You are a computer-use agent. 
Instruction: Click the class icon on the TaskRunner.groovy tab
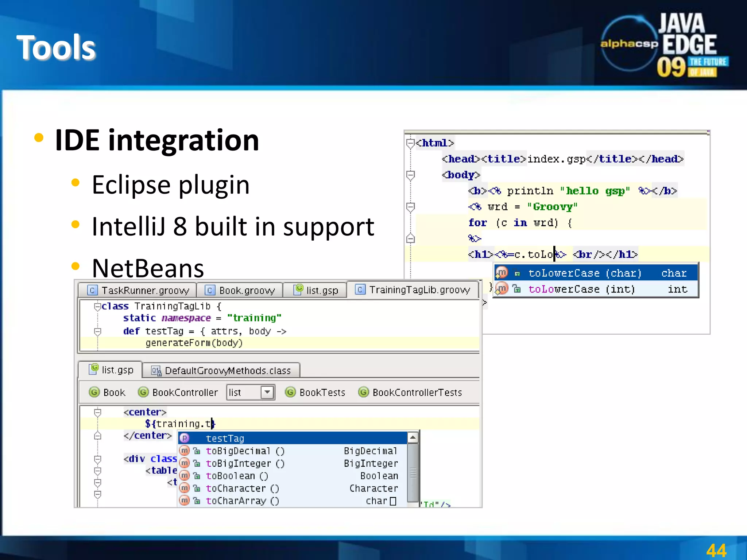(x=93, y=290)
